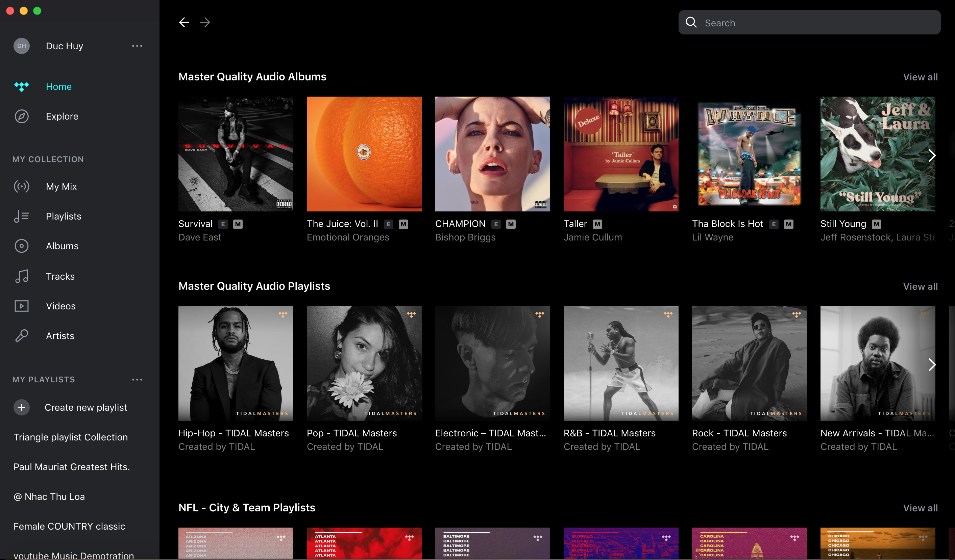The width and height of the screenshot is (955, 560).
Task: Open the Duc Huy profile options menu
Action: (x=137, y=46)
